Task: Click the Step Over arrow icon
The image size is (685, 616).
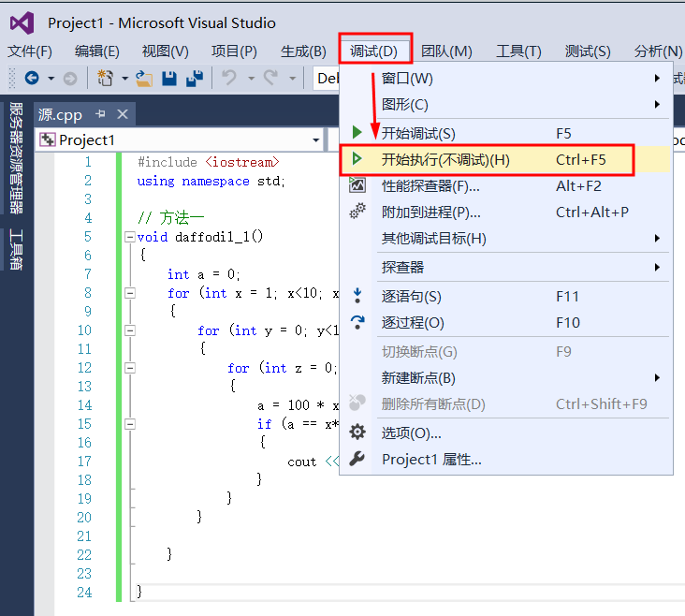Action: pos(357,322)
